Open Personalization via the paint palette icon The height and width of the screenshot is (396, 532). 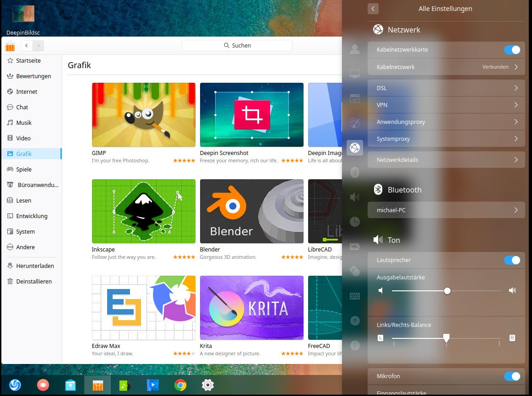pos(354,123)
